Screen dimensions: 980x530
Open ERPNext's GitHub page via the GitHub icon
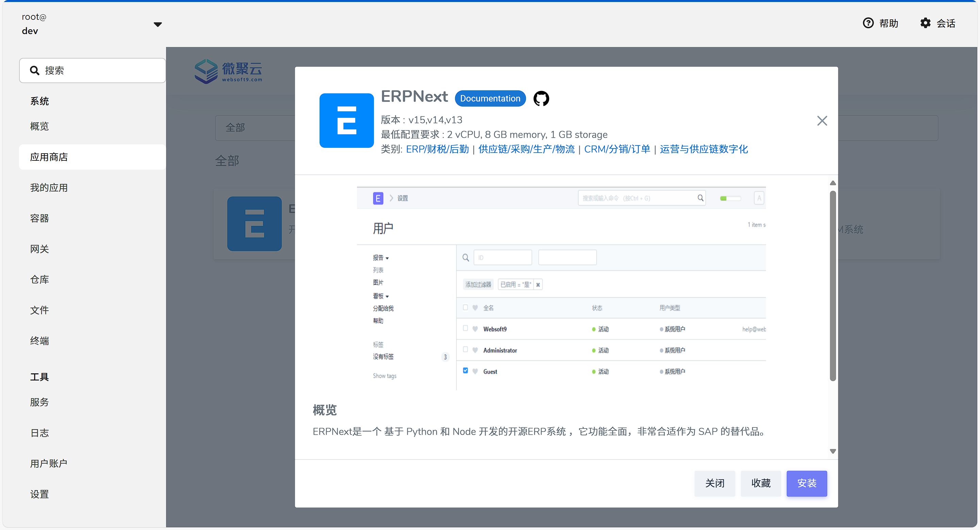point(541,98)
